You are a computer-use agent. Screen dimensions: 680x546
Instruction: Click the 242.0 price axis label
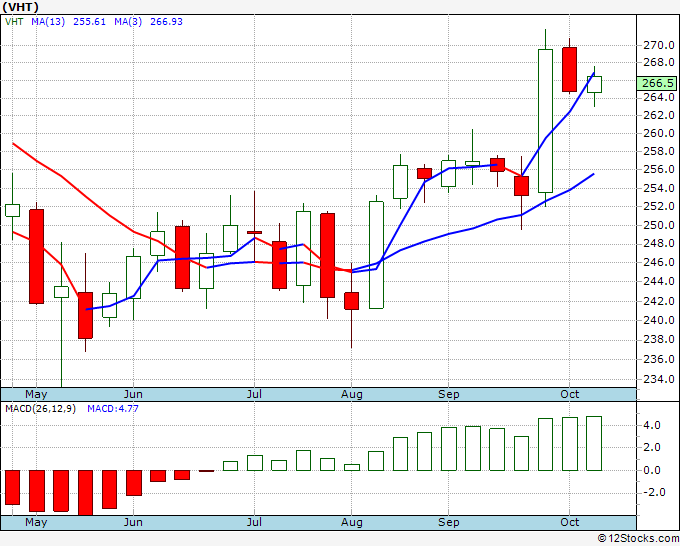[x=659, y=301]
